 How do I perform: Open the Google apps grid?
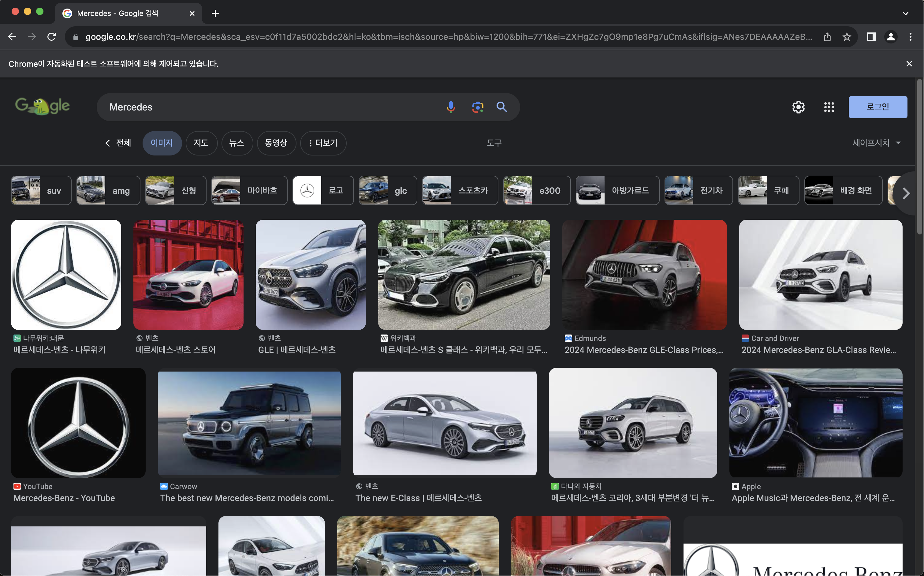[829, 107]
